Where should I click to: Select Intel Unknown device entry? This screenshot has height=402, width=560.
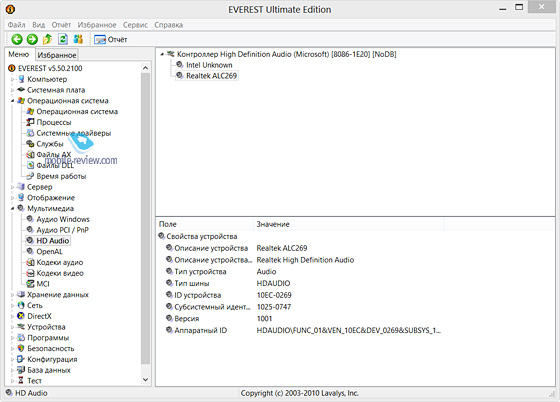pos(209,65)
